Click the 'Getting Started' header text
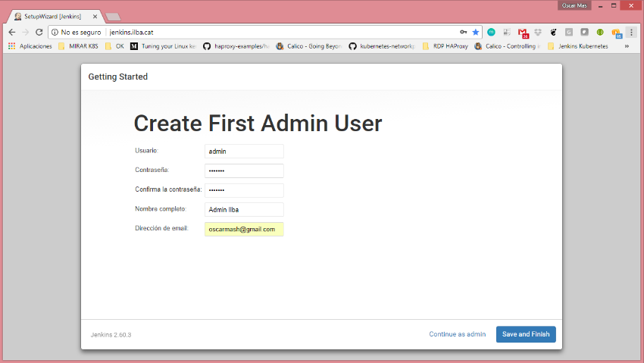 118,77
